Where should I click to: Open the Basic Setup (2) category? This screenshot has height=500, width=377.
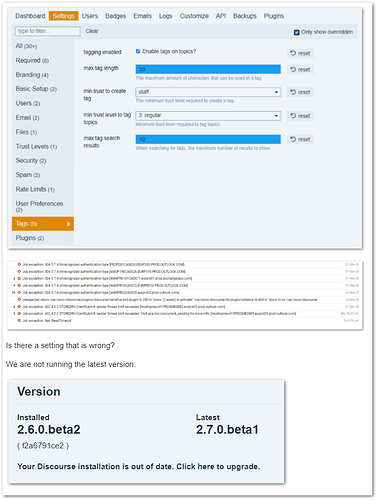click(x=36, y=89)
